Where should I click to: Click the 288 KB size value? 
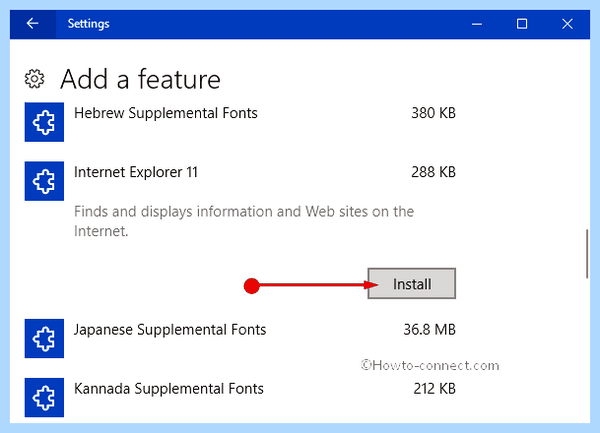coord(434,172)
